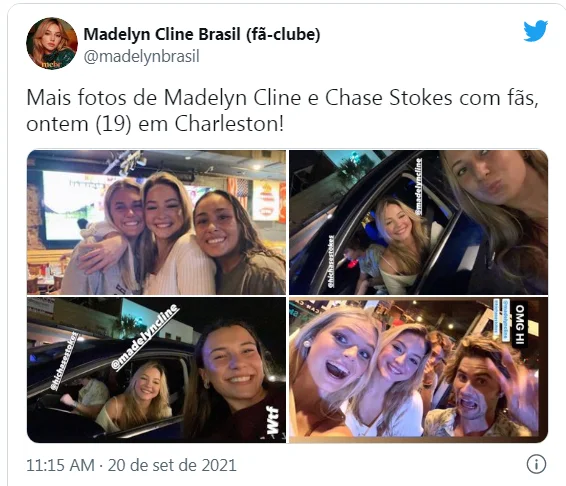Viewport: 566px width, 486px height.
Task: Click the Madelyn Cline Brasil (fã-clube) display name
Action: 202,35
